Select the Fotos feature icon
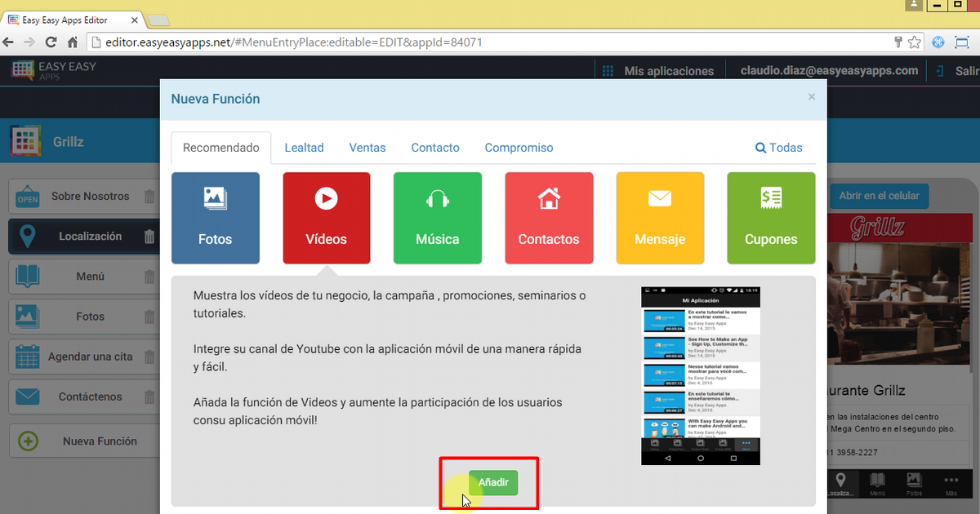The height and width of the screenshot is (514, 980). click(215, 218)
